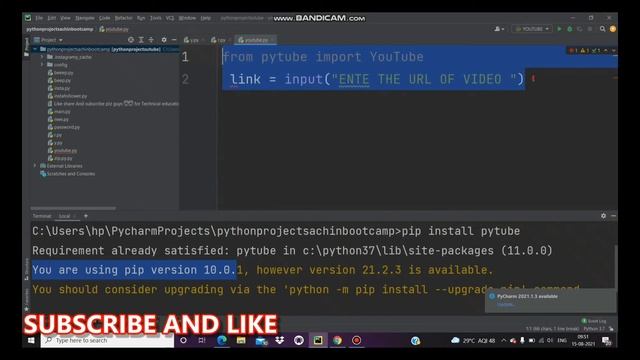Click the red record icon in taskbar

tap(356, 340)
